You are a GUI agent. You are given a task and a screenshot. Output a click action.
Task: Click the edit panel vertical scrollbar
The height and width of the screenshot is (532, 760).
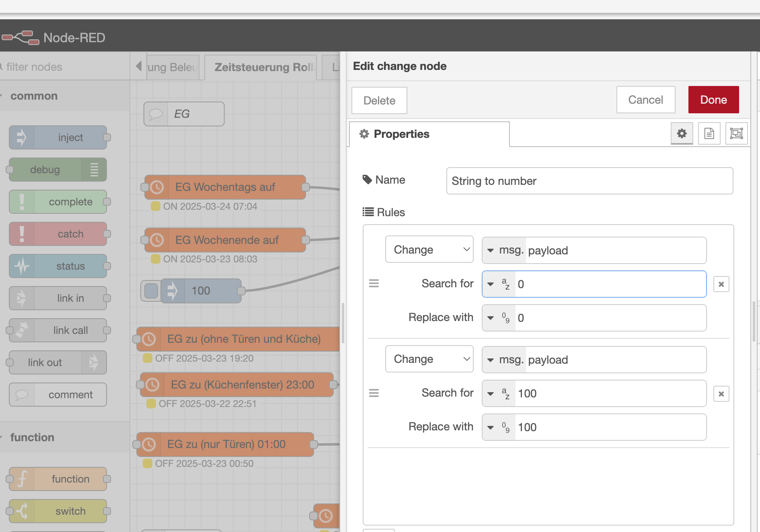tap(754, 321)
